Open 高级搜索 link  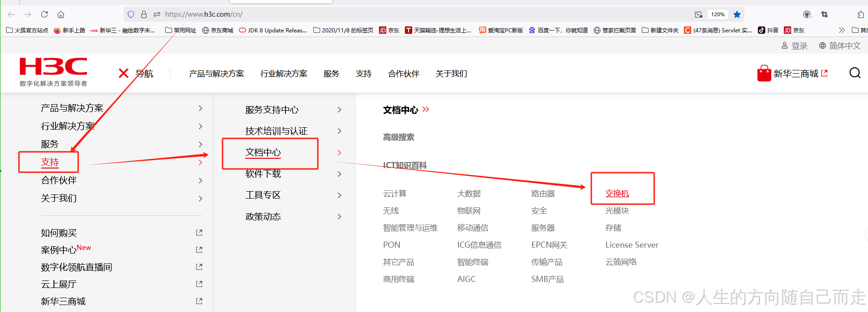click(399, 137)
